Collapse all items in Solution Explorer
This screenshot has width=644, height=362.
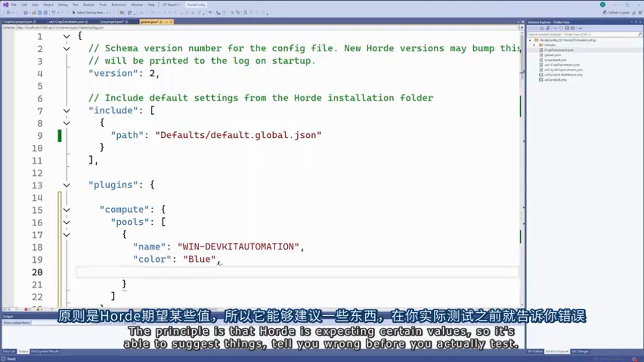coord(567,28)
